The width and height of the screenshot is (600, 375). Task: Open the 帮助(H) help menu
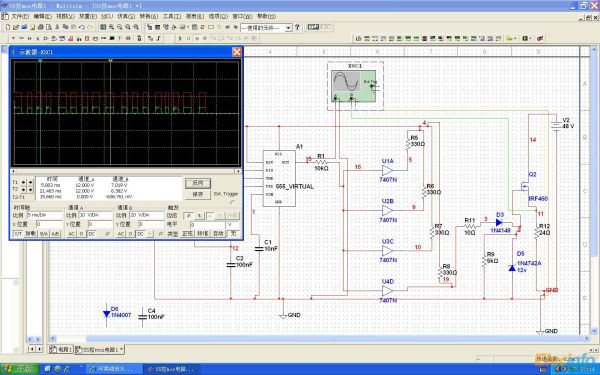(267, 16)
